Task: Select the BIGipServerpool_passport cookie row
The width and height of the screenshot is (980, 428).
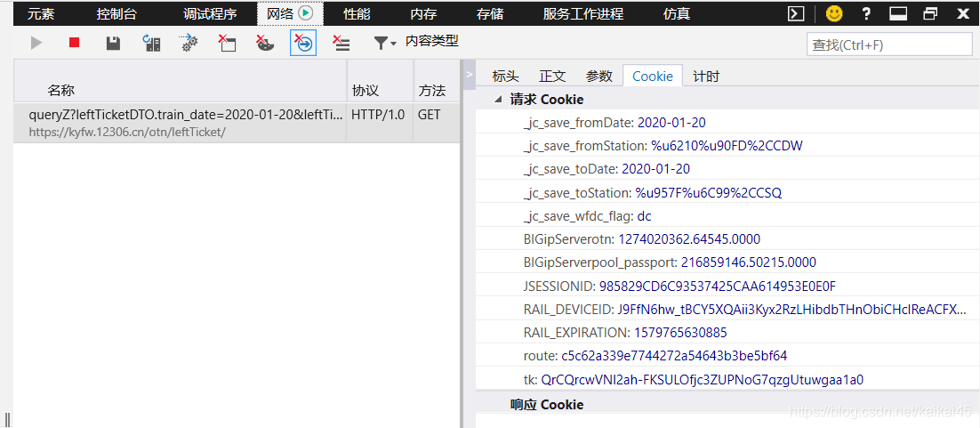Action: coord(727,262)
